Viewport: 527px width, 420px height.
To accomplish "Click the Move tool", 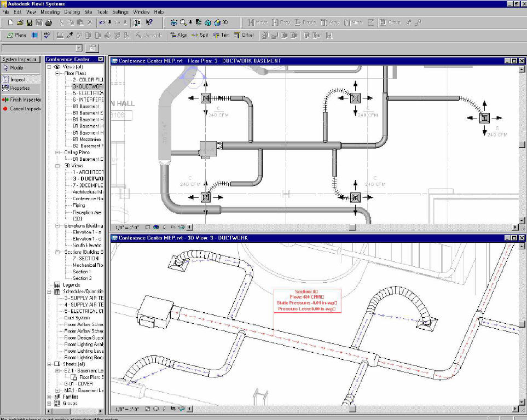I will click(258, 22).
